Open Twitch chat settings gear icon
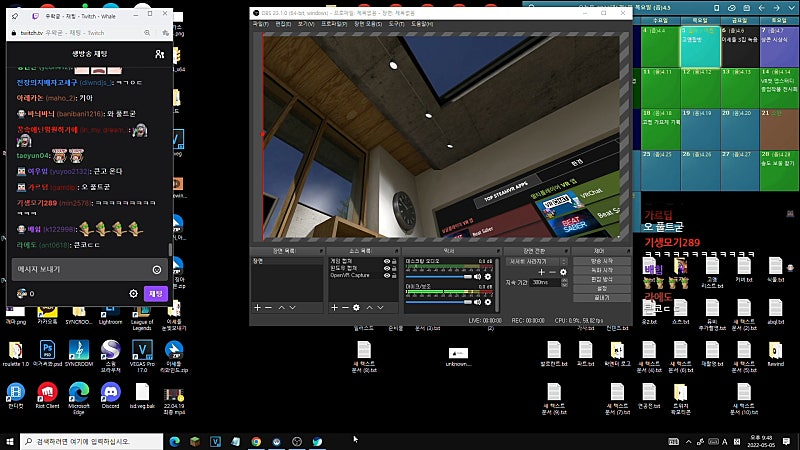 (x=133, y=293)
